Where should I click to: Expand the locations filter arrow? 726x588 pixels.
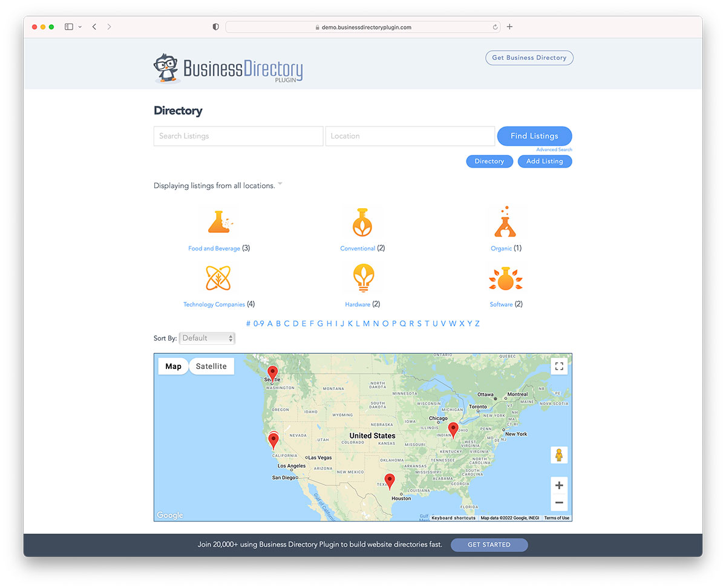tap(280, 184)
